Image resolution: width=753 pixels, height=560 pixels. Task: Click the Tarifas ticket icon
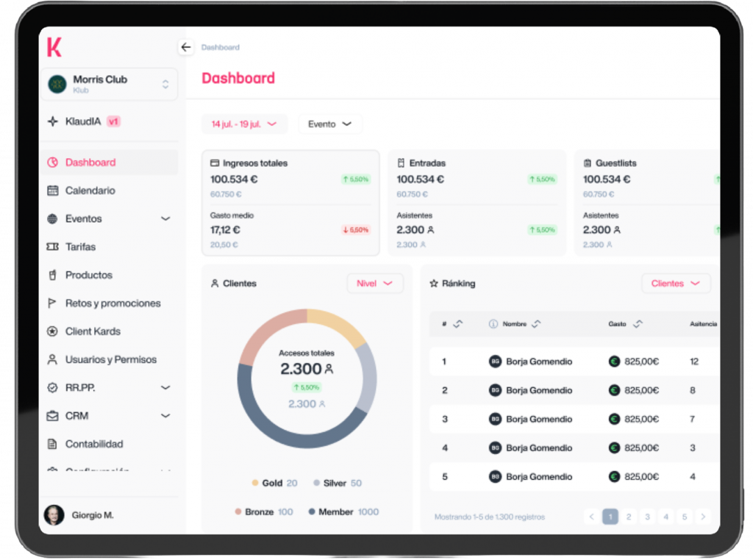click(52, 247)
